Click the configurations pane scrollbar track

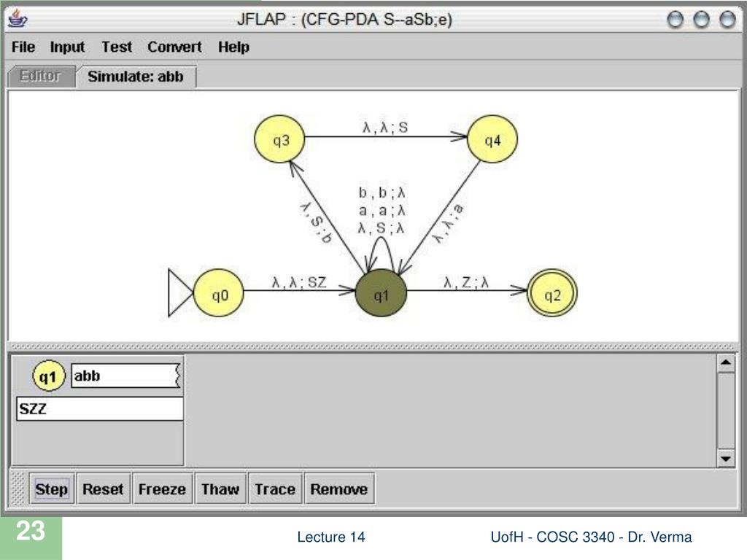point(726,411)
